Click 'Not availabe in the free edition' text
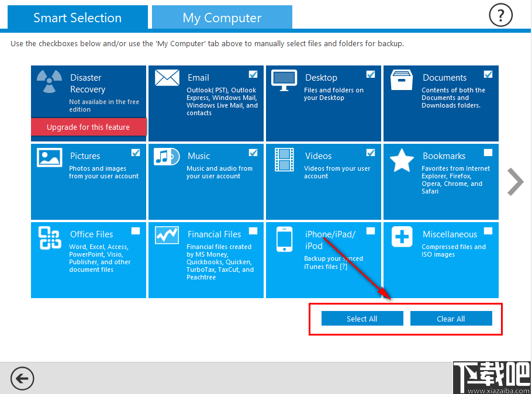 pyautogui.click(x=104, y=106)
